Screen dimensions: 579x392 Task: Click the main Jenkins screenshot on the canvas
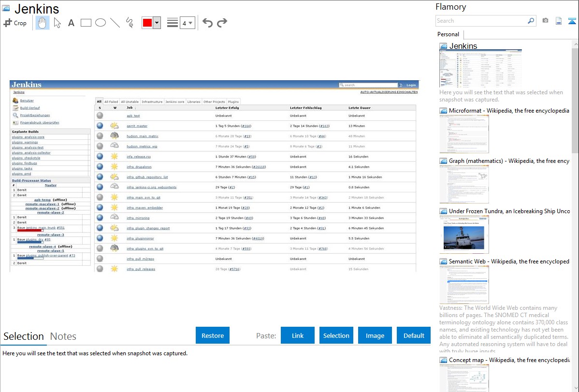tap(215, 176)
